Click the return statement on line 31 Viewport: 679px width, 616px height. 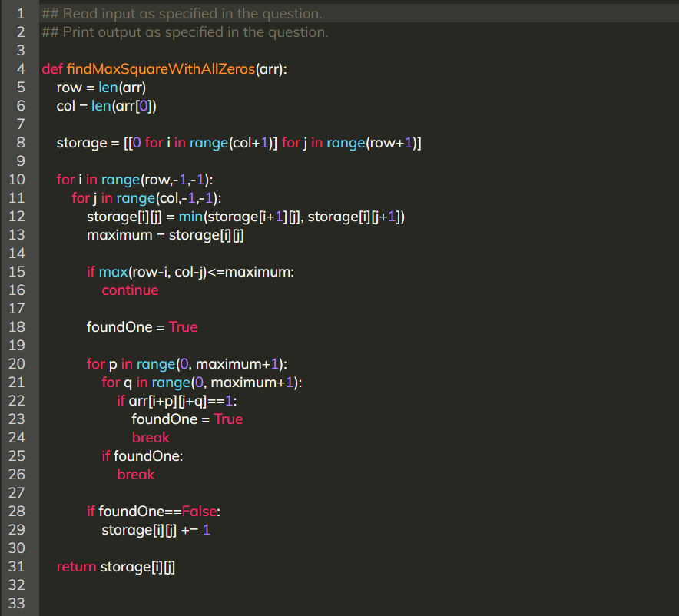click(76, 566)
